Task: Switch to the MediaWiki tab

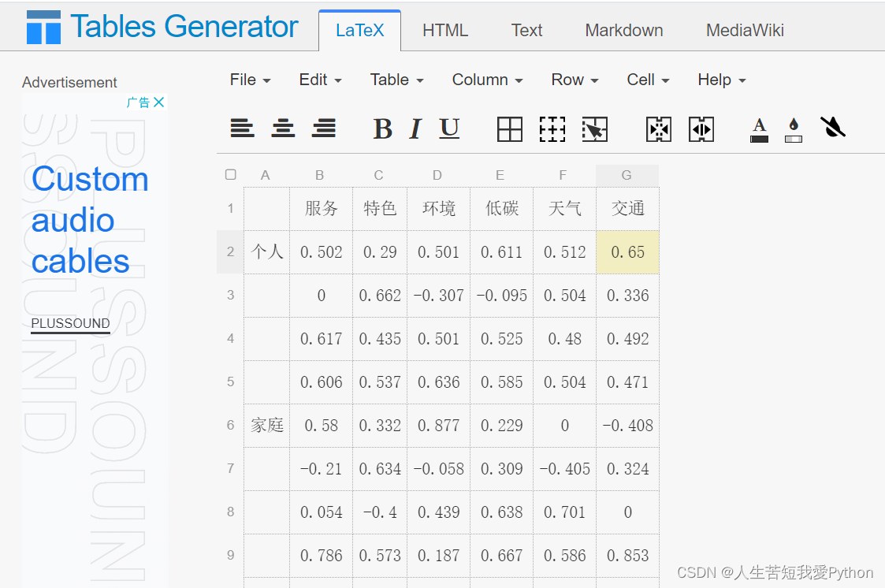Action: point(745,31)
